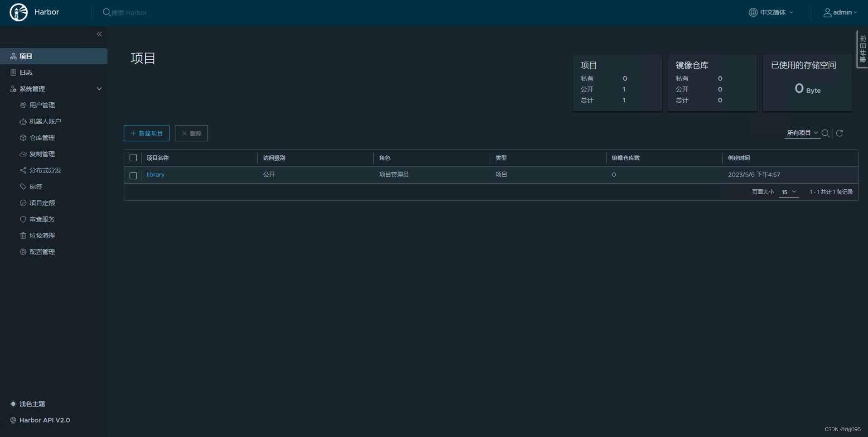The image size is (868, 437).
Task: Go to 配置管理 page
Action: (42, 252)
